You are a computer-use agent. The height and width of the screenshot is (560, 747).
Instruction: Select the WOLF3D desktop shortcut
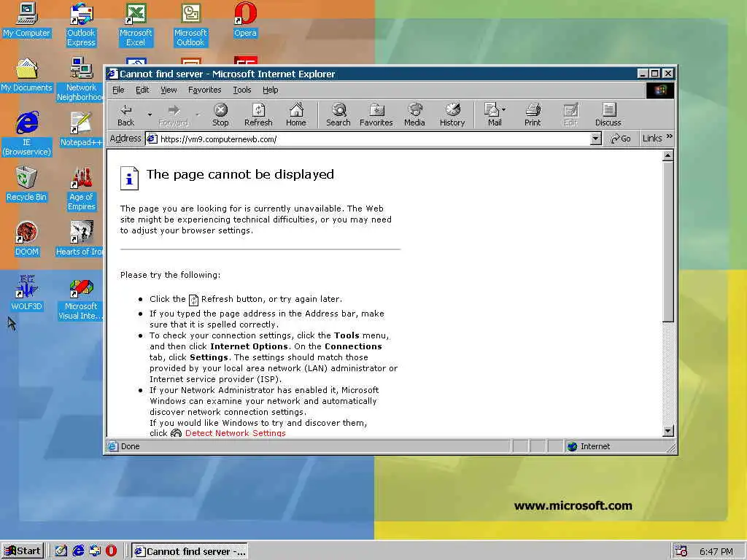click(27, 294)
